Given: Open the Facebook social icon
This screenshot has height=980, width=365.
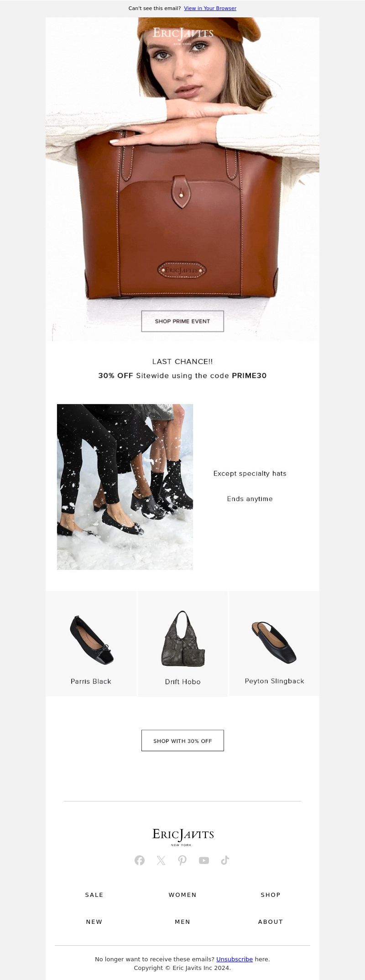Looking at the screenshot, I should click(140, 860).
